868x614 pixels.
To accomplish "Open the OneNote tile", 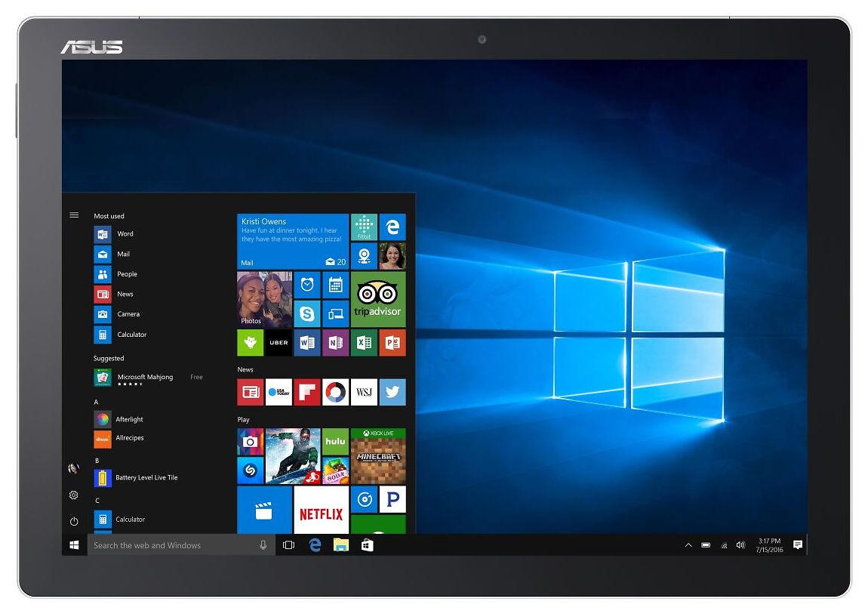I will 335,342.
